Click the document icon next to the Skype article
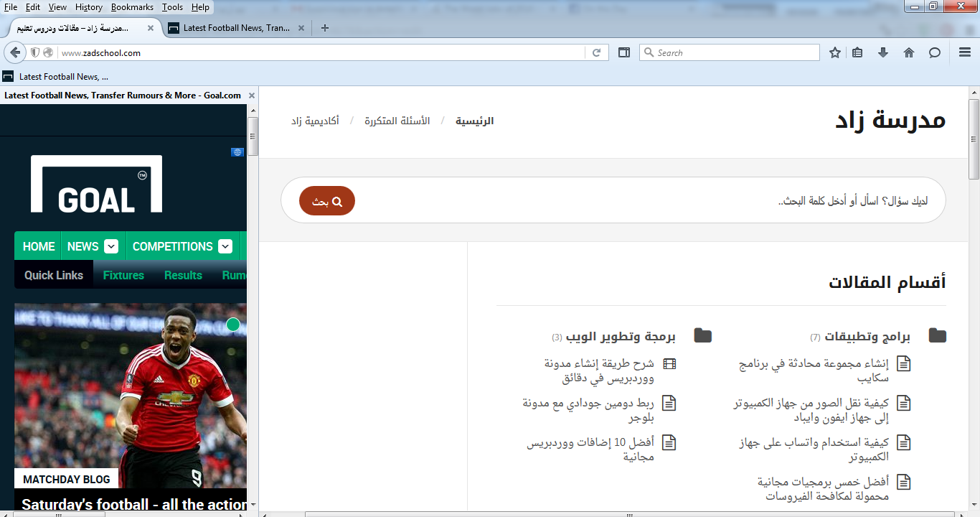 903,363
